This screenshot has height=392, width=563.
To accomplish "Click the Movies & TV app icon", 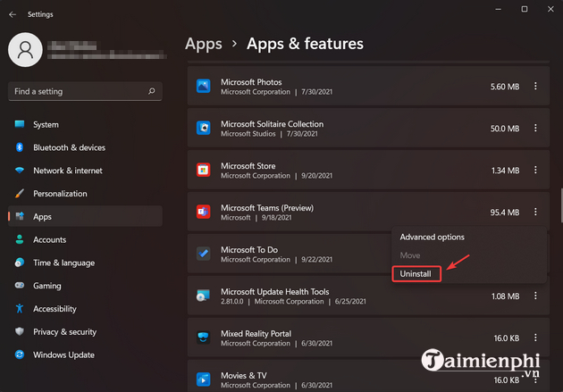I will [203, 379].
